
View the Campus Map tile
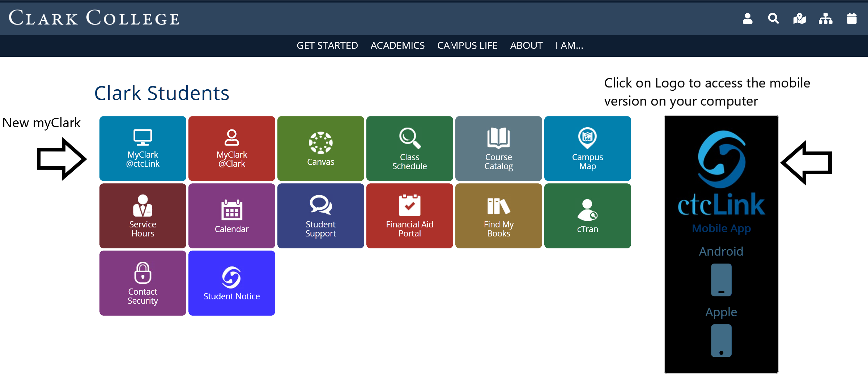(x=587, y=148)
